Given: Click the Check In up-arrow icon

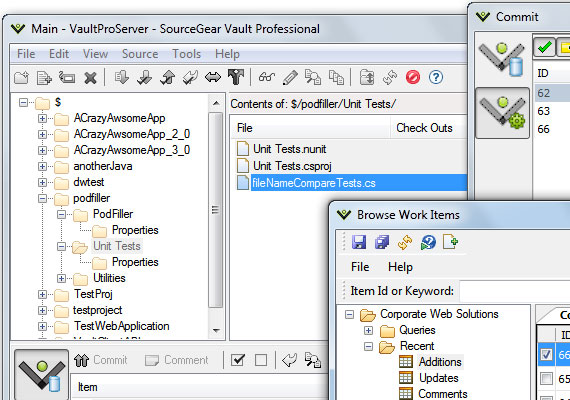Looking at the screenshot, I should [x=167, y=77].
